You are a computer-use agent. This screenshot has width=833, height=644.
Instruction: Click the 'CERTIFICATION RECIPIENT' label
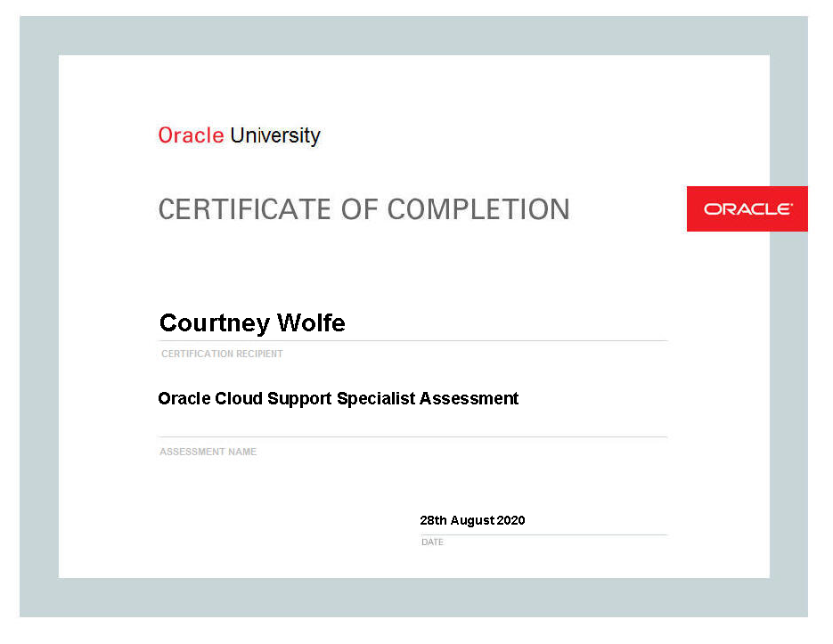(x=222, y=354)
